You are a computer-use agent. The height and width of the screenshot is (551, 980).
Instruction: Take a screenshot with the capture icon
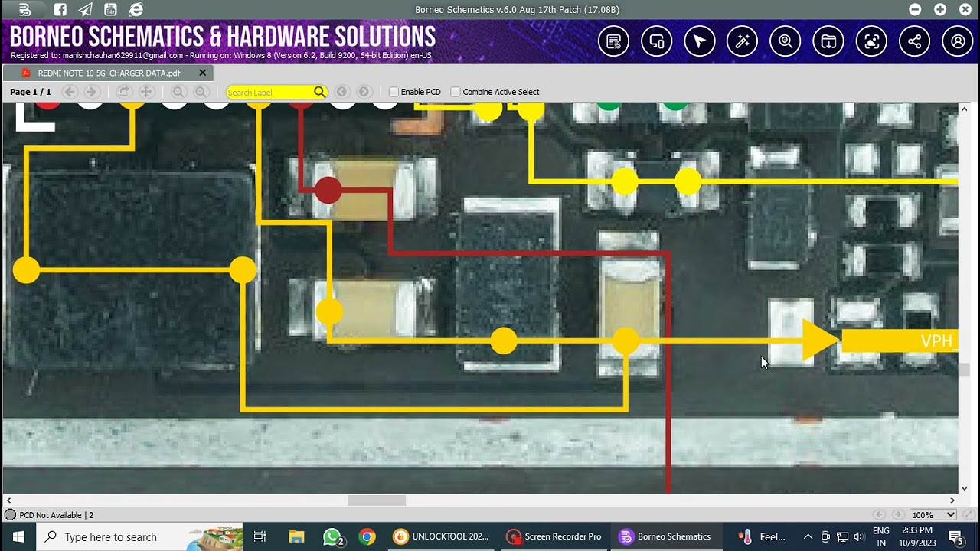pyautogui.click(x=871, y=41)
